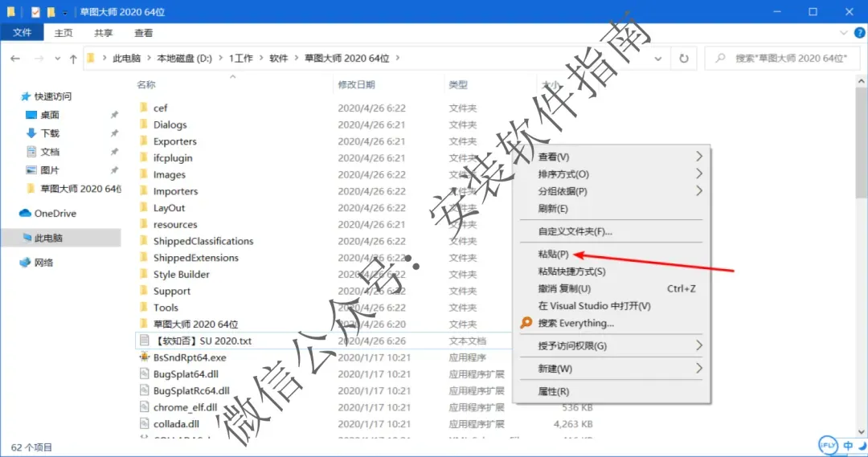Switch to the 共享 ribbon tab

click(103, 33)
